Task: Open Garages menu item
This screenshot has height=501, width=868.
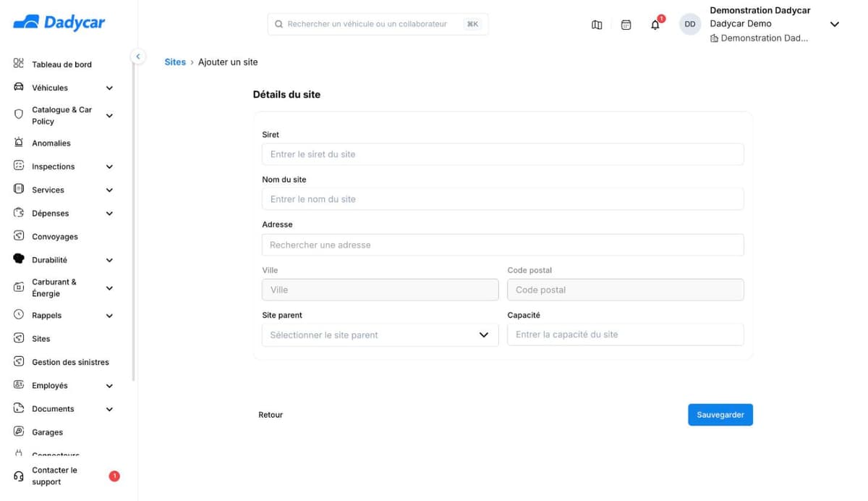Action: (47, 432)
